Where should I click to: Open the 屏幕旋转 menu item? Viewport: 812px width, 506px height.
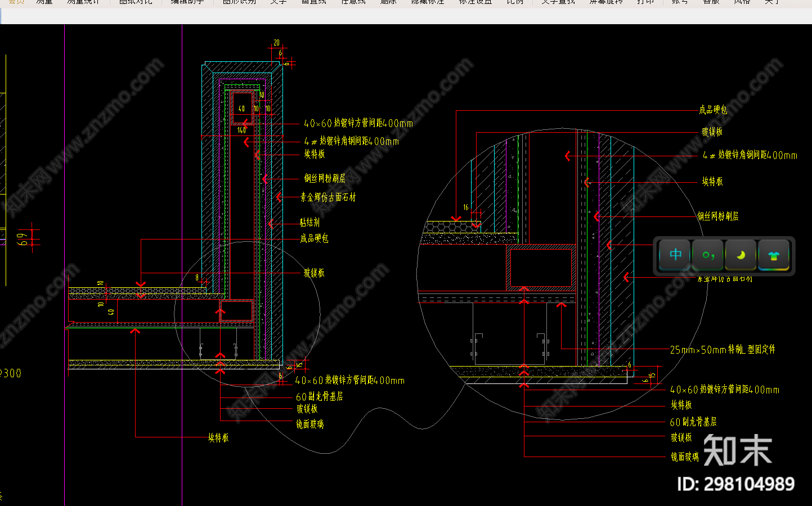(x=606, y=2)
